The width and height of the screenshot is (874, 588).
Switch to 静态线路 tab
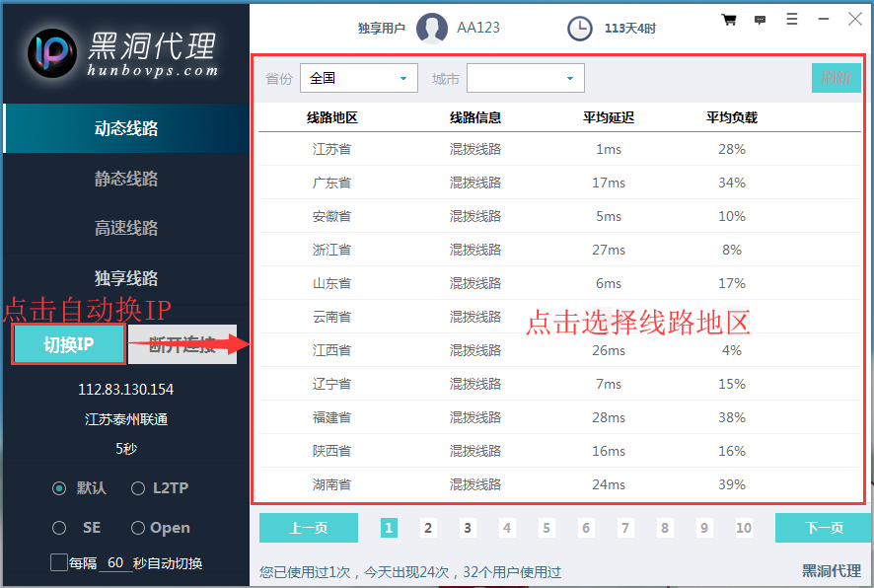point(126,179)
